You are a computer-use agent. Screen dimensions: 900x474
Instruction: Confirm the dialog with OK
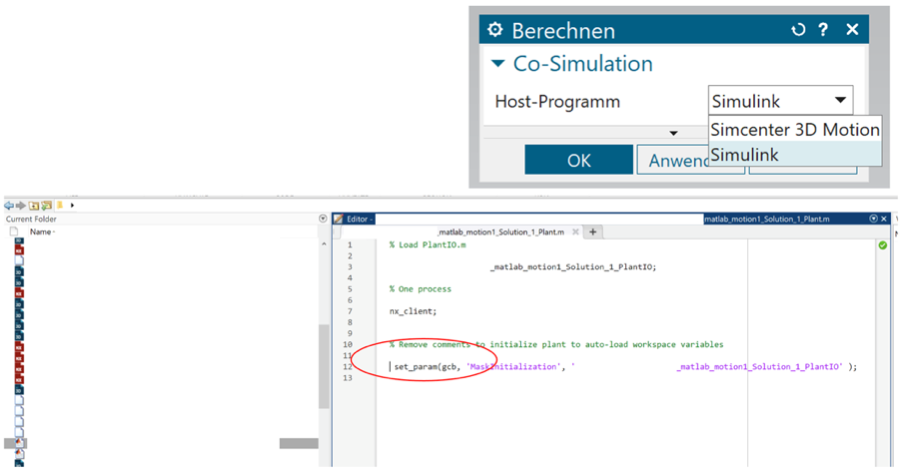(x=579, y=160)
